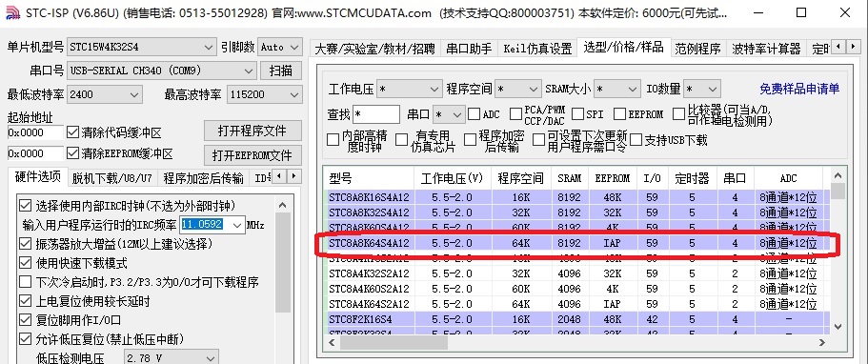Click the STC-ISP application icon in title bar

[12, 12]
